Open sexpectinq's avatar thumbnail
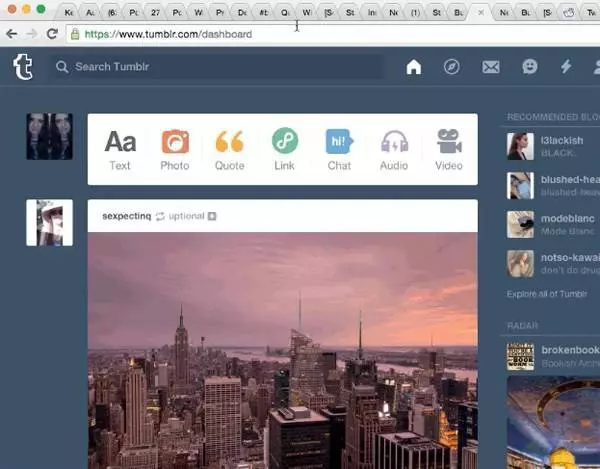The image size is (600, 469). click(49, 223)
